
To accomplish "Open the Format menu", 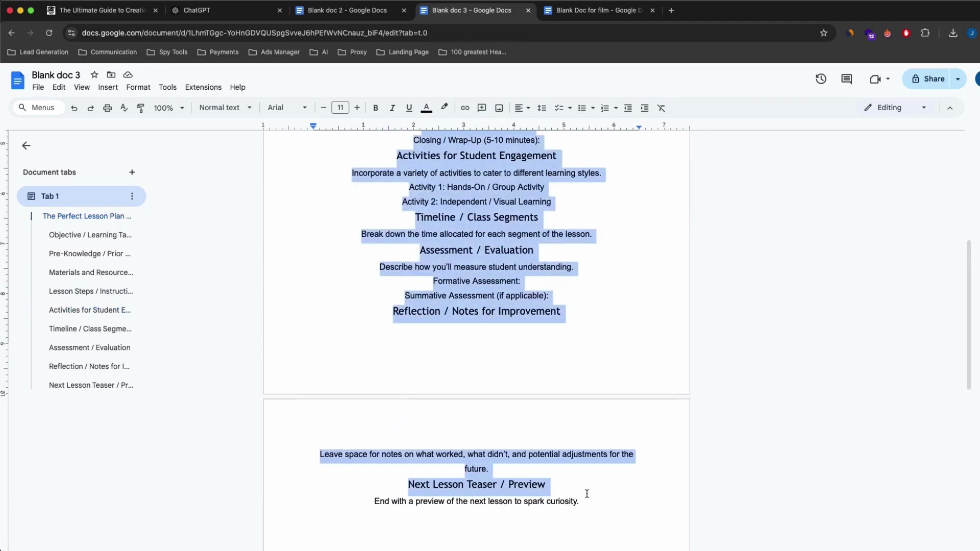I will (x=138, y=87).
